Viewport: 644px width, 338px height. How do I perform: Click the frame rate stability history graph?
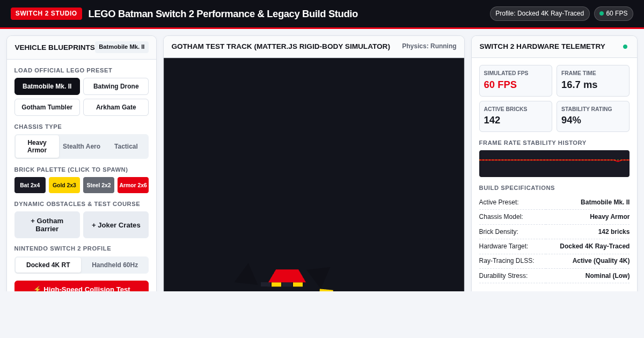554,164
